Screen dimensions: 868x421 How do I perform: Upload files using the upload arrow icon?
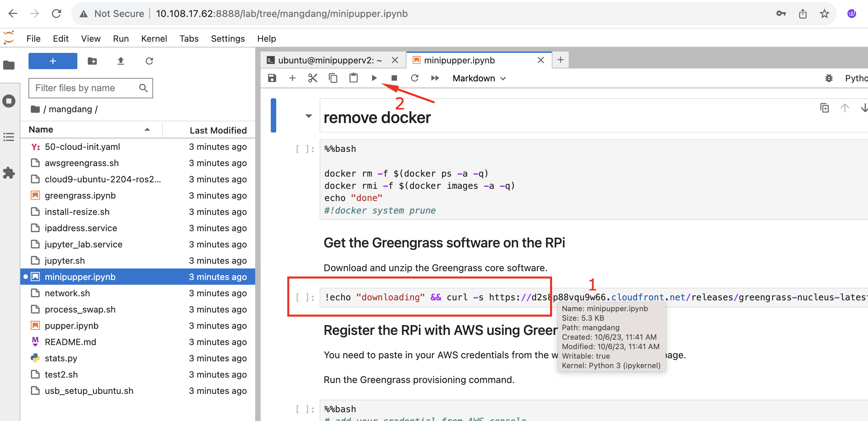(120, 61)
